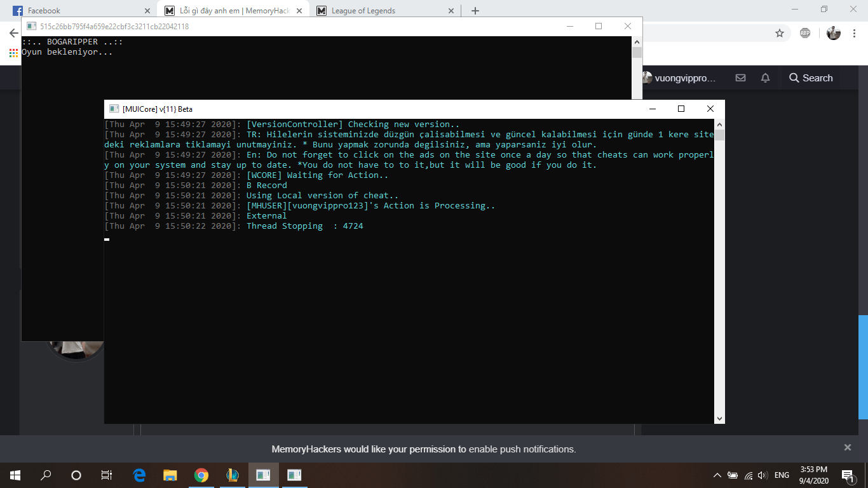Click BOGARIPPER console scrollbar up arrow
This screenshot has height=488, width=868.
[637, 41]
